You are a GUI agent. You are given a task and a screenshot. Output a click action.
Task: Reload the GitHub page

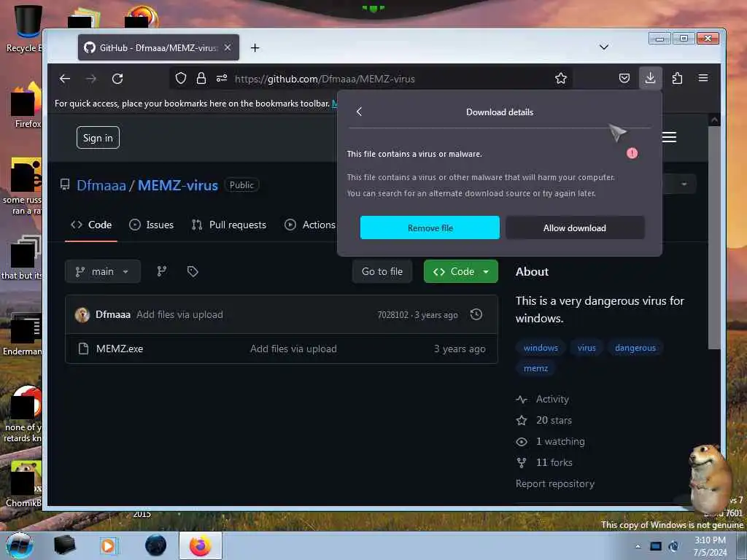click(117, 79)
